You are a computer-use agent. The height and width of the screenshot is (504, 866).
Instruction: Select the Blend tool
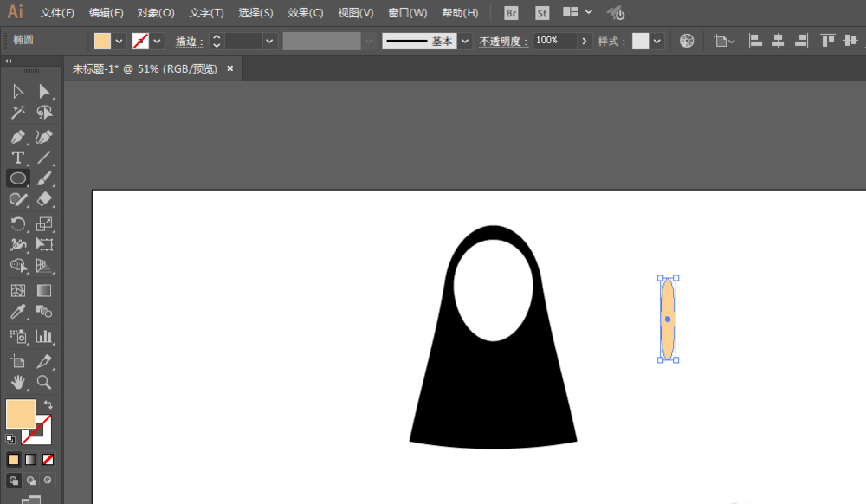44,312
